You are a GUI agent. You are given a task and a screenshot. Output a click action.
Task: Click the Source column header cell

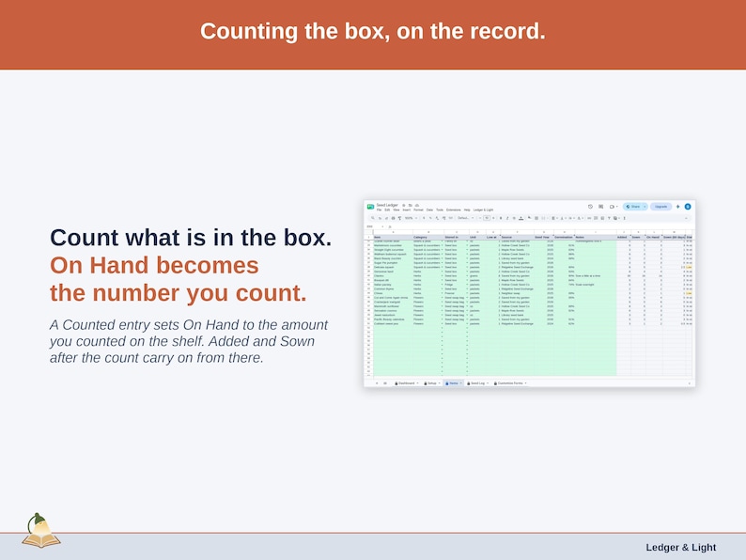[x=516, y=237]
